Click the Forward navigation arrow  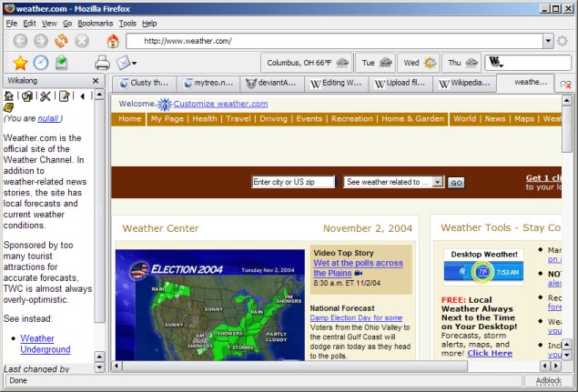click(41, 41)
